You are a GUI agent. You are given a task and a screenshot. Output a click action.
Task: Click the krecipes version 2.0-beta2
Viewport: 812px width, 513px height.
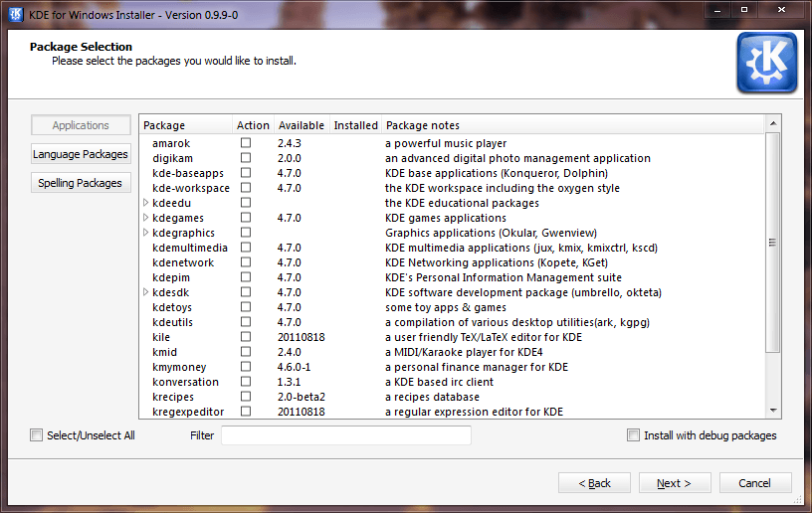(301, 397)
